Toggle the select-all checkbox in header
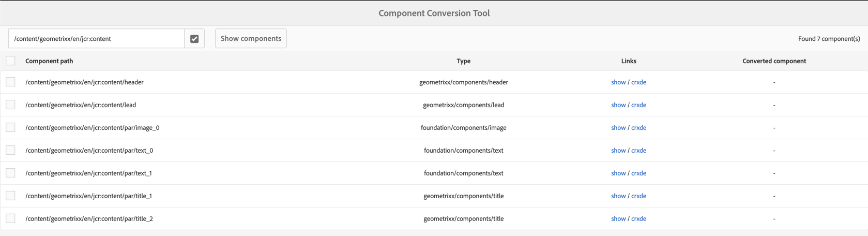The height and width of the screenshot is (236, 868). tap(11, 61)
